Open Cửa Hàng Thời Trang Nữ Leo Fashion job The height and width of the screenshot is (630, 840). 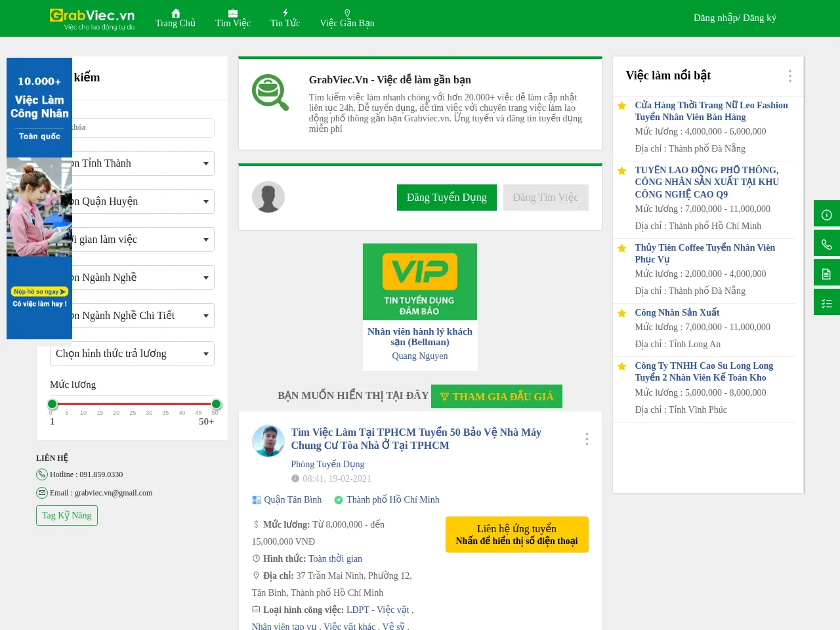(x=711, y=111)
